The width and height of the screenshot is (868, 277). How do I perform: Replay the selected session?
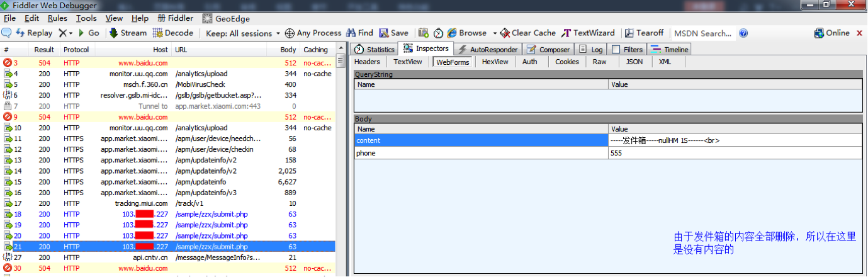coord(34,33)
